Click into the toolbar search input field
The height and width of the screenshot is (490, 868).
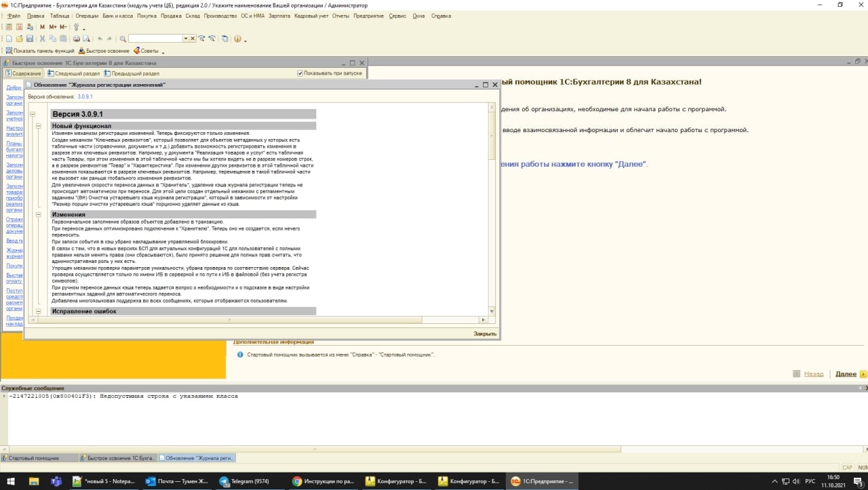[x=155, y=39]
